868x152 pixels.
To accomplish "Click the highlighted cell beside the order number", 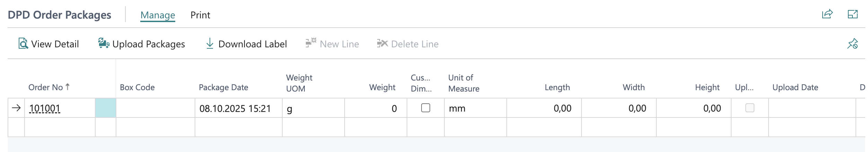I will pyautogui.click(x=105, y=108).
